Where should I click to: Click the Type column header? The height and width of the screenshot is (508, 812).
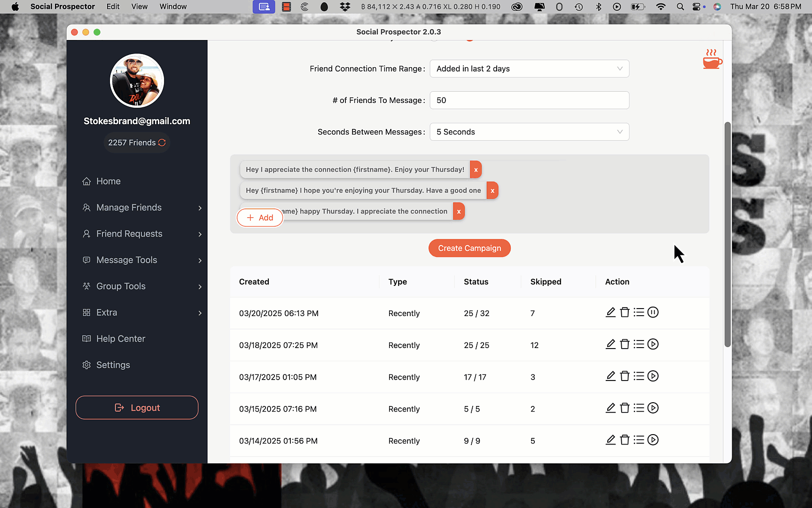point(398,282)
